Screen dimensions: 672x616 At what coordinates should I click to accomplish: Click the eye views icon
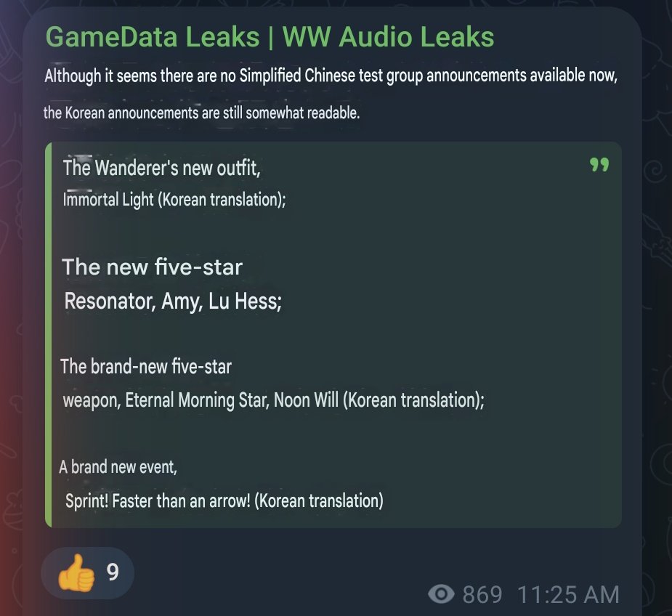click(x=441, y=594)
